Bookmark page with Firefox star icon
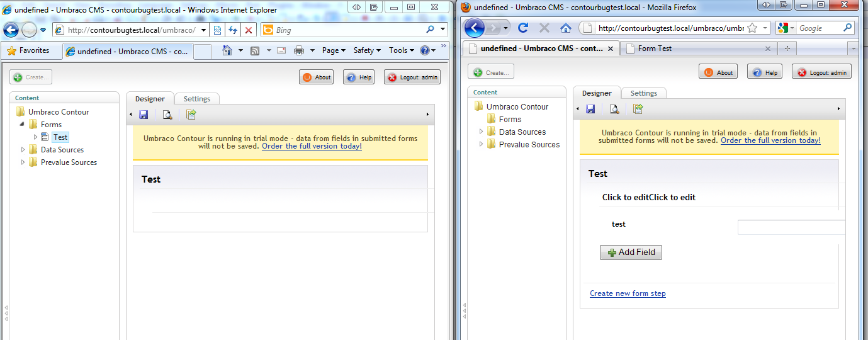The width and height of the screenshot is (868, 340). pyautogui.click(x=752, y=28)
